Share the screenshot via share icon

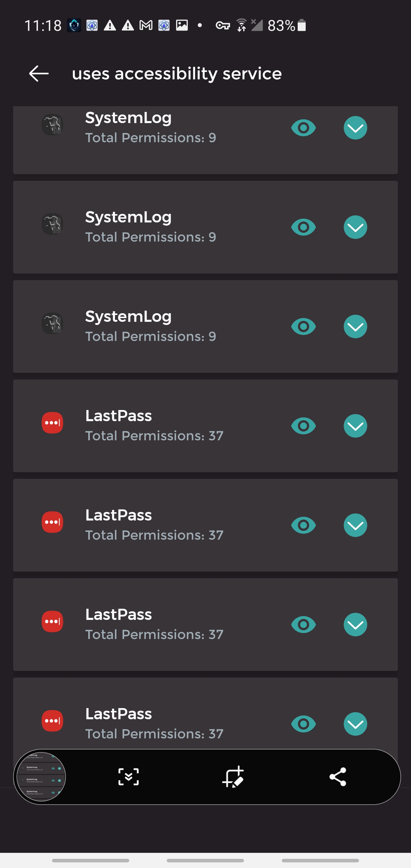click(x=338, y=777)
